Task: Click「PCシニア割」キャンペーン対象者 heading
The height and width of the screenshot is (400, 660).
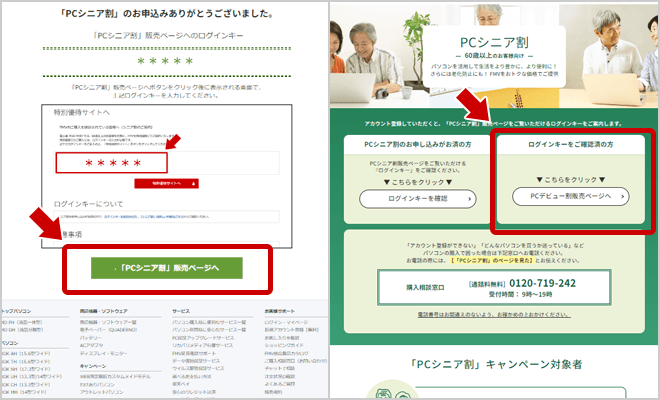Action: tap(496, 364)
